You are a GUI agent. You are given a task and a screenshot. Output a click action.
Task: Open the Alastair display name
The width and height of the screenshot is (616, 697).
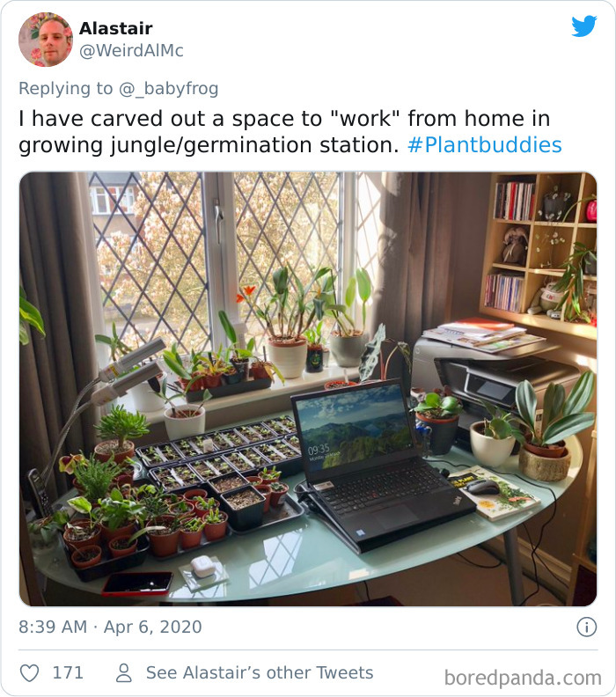tap(116, 28)
